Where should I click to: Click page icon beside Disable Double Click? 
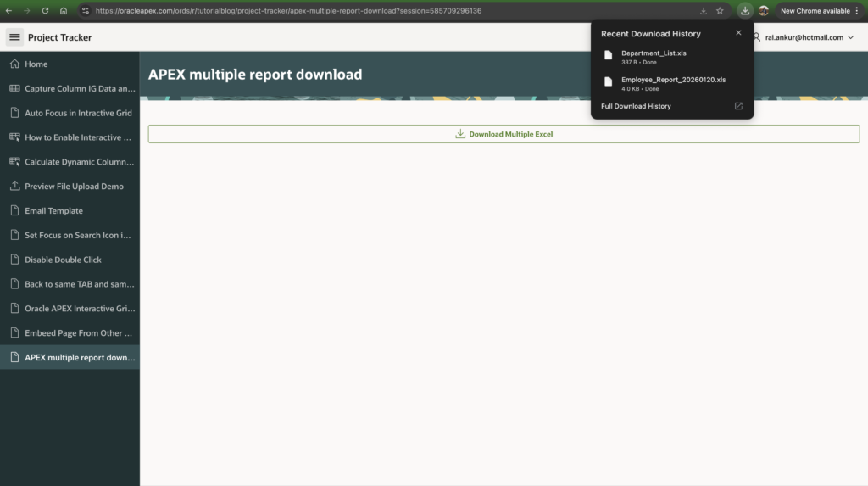[x=14, y=260]
